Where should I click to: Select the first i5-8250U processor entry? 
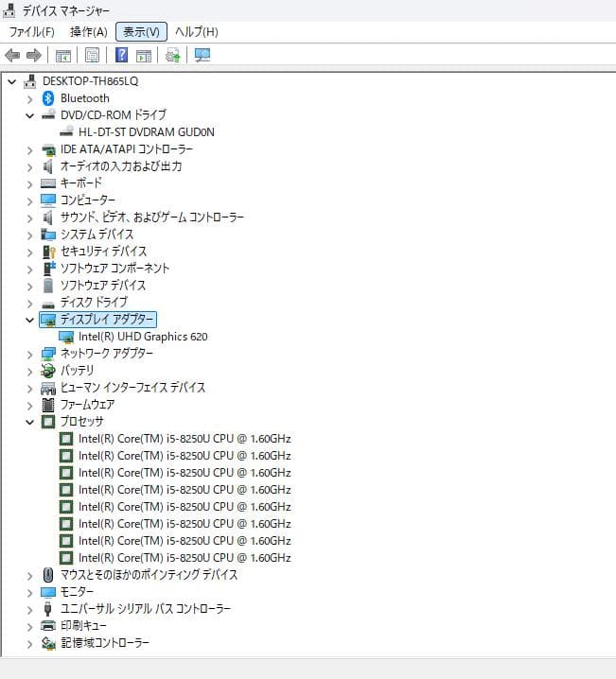185,439
